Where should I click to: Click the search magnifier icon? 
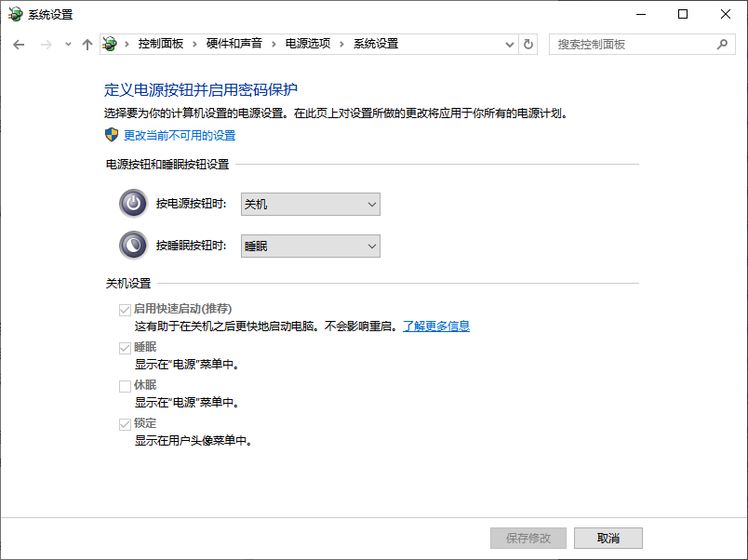tap(721, 44)
